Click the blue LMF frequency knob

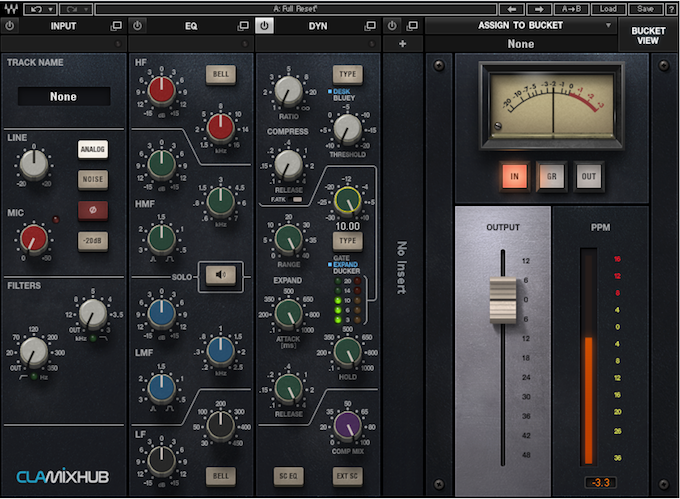point(221,351)
